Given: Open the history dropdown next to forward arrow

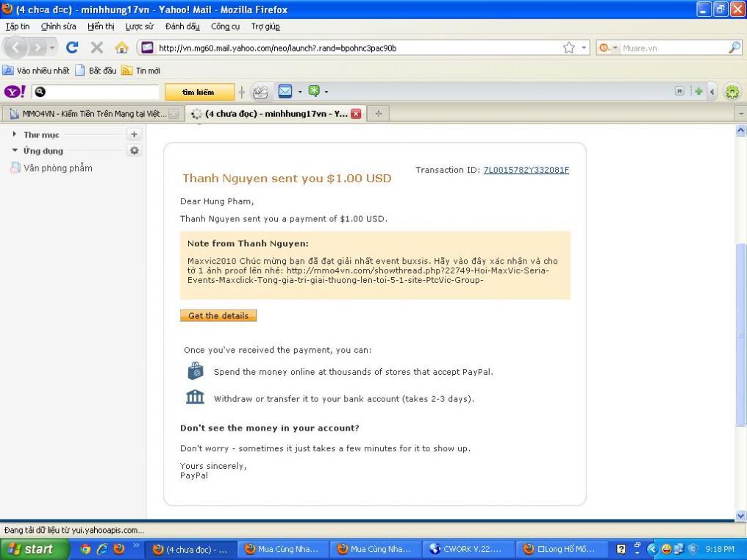Looking at the screenshot, I should click(52, 48).
